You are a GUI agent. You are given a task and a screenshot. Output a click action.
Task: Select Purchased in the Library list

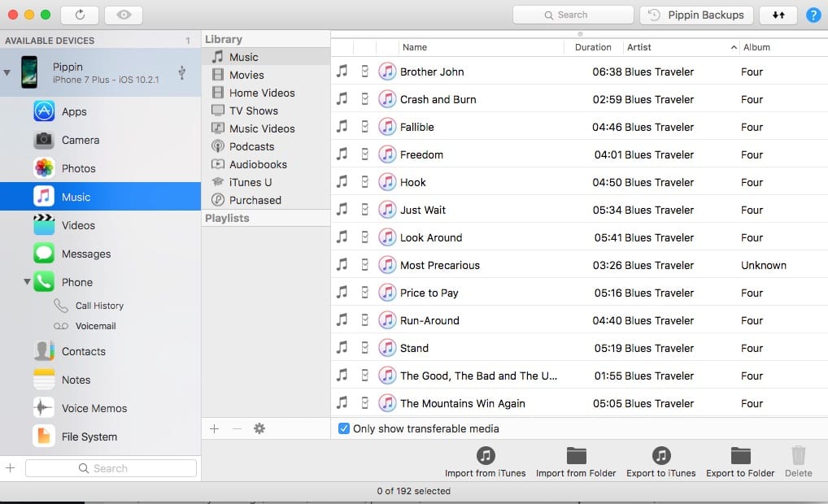click(266, 201)
